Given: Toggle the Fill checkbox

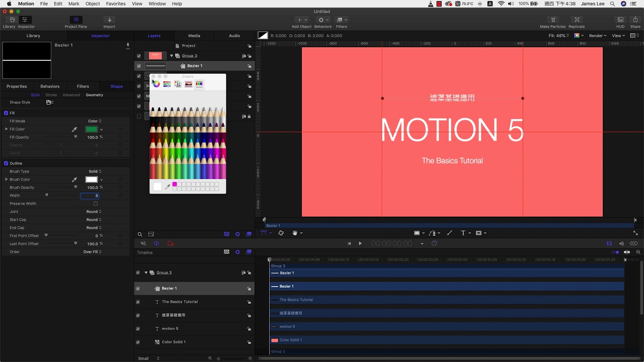Looking at the screenshot, I should coord(6,113).
